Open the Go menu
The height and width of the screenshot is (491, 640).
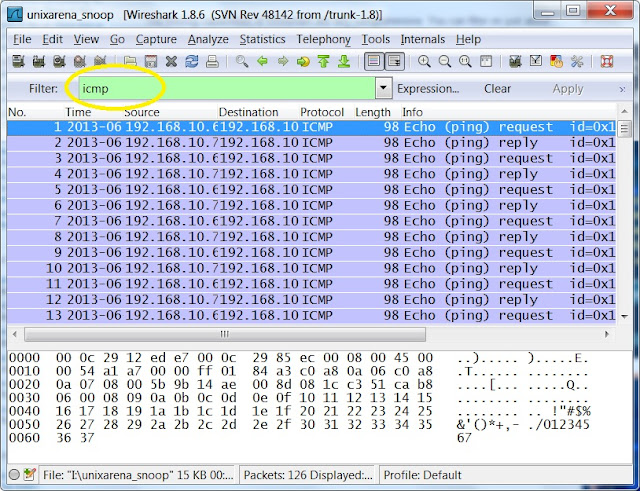[x=117, y=39]
